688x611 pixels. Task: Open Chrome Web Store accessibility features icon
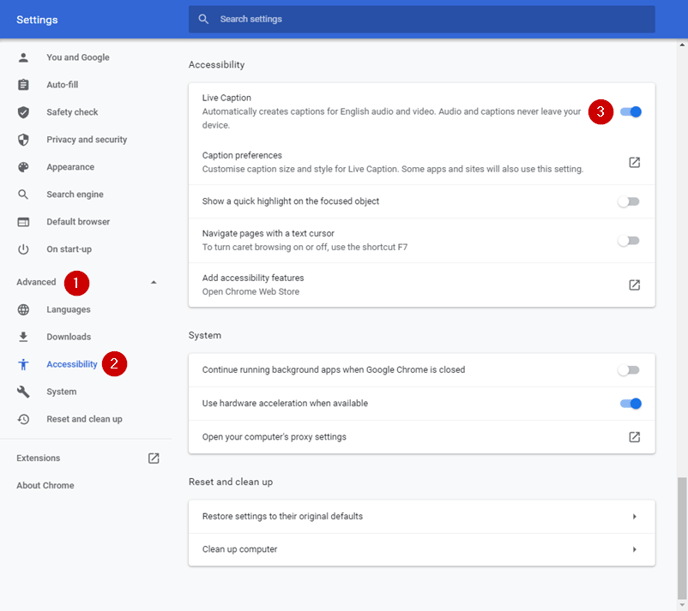click(634, 285)
